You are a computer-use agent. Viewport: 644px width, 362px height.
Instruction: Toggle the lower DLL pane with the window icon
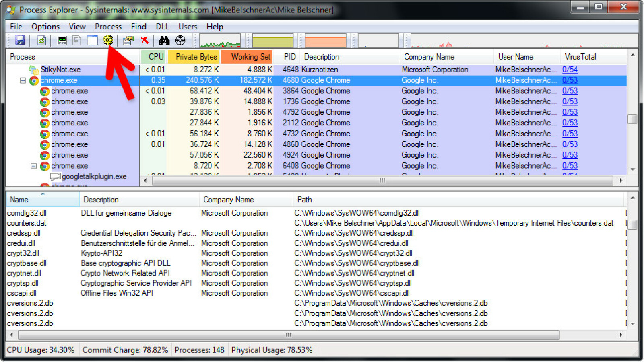click(93, 40)
